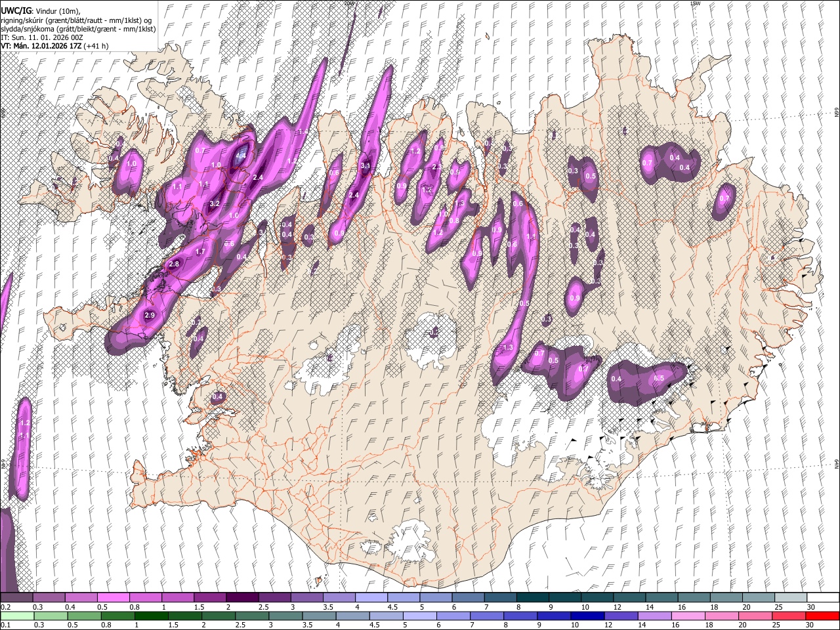Click the bright red 30 rain-scale swatch
Image resolution: width=840 pixels, height=630 pixels.
coord(822,616)
